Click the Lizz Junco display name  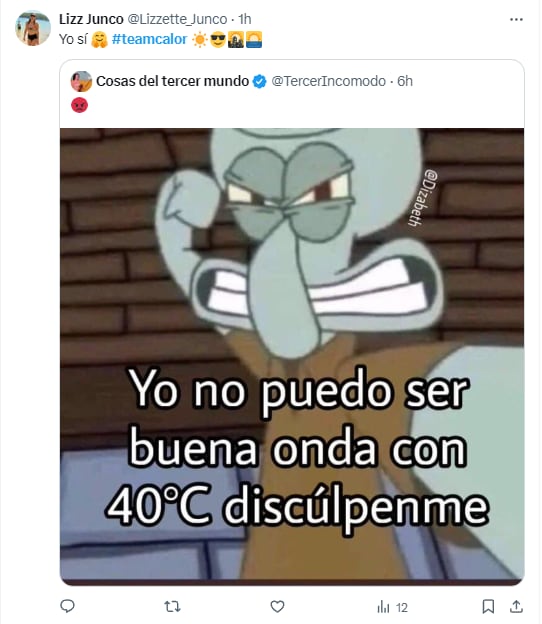(91, 19)
